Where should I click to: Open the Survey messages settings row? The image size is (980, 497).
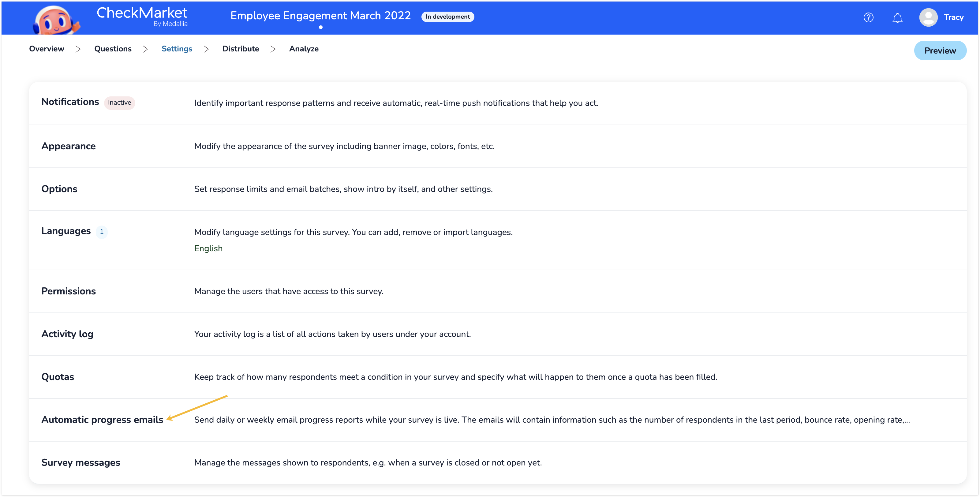point(81,463)
